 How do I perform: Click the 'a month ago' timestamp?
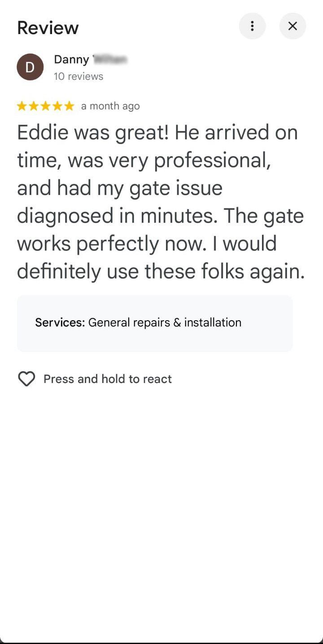click(110, 106)
